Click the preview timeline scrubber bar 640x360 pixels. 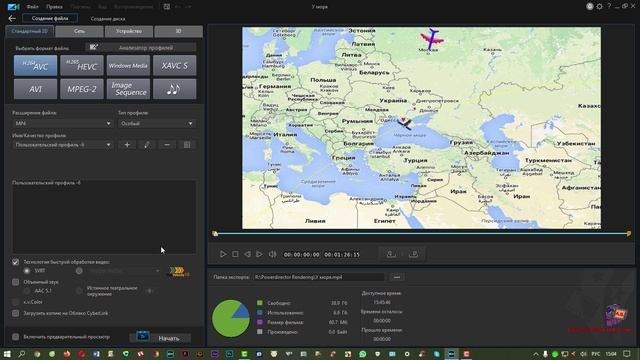pos(422,233)
